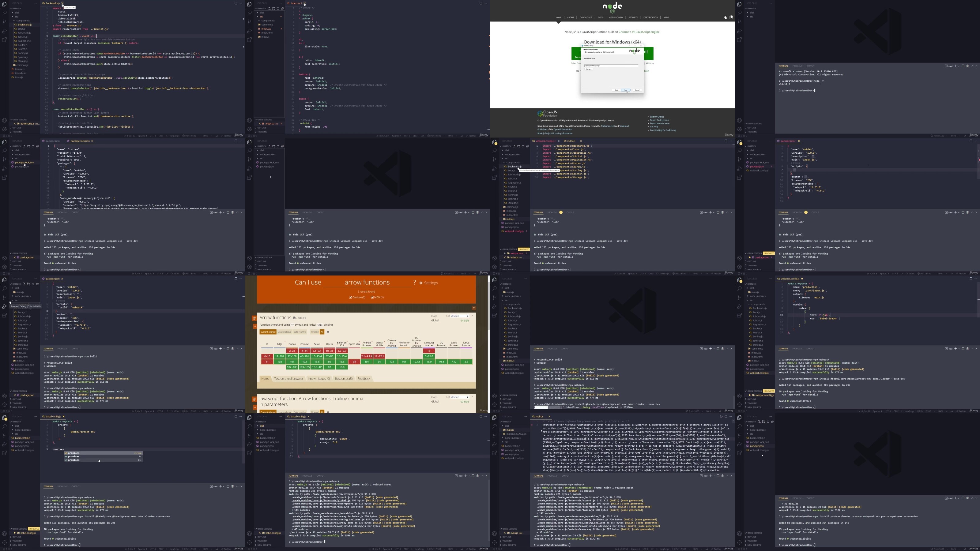
Task: Click New File icon in index.css frame explorer
Action: click(x=269, y=8)
